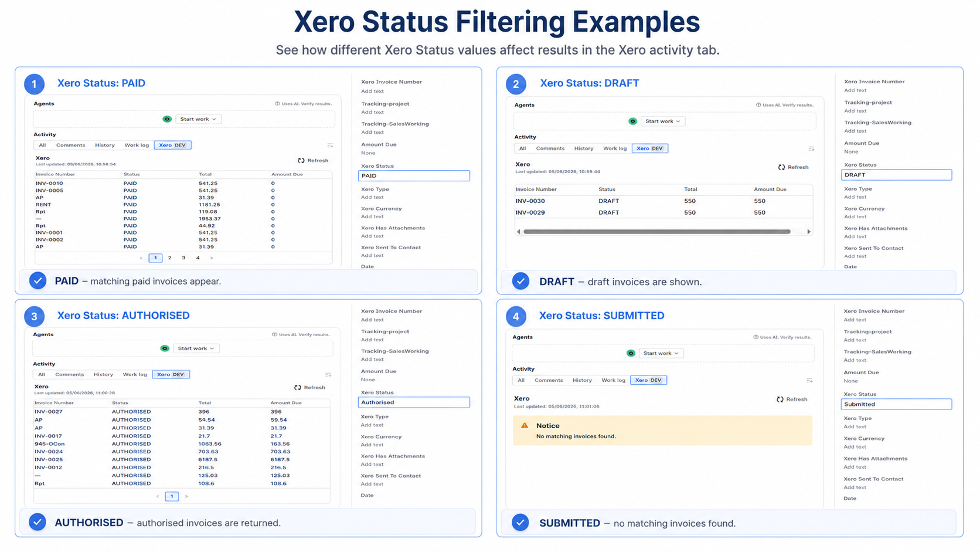Switch to the Comments tab in the PAID panel
Viewport: 980px width, 552px height.
pos(70,145)
